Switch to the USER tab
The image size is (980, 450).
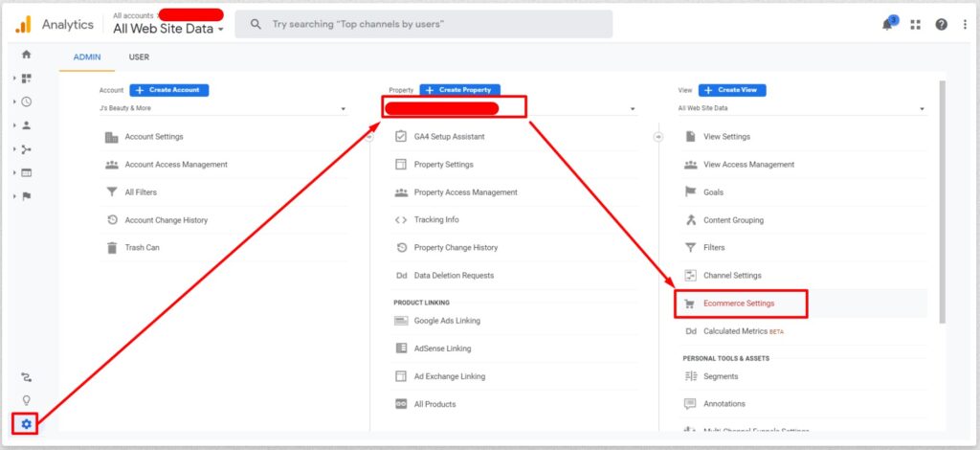139,56
